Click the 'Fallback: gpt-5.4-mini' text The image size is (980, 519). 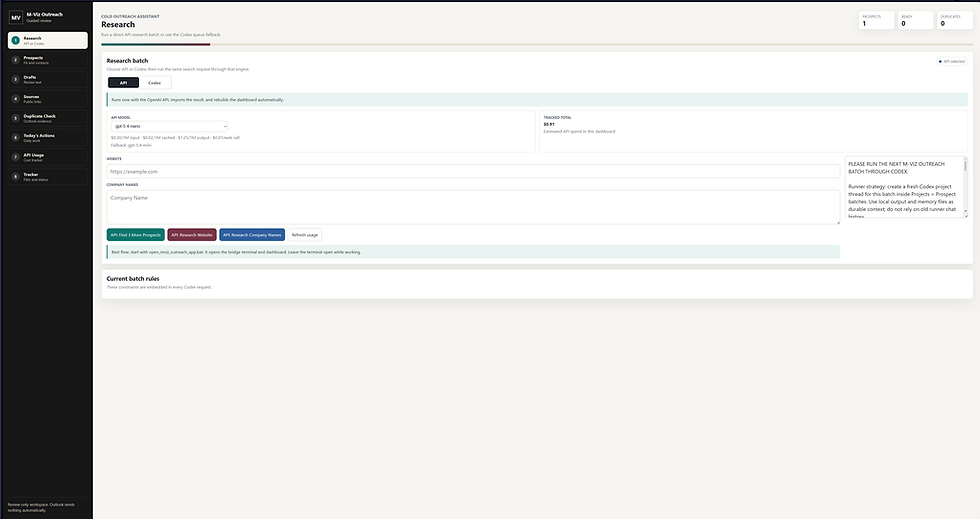pyautogui.click(x=131, y=145)
